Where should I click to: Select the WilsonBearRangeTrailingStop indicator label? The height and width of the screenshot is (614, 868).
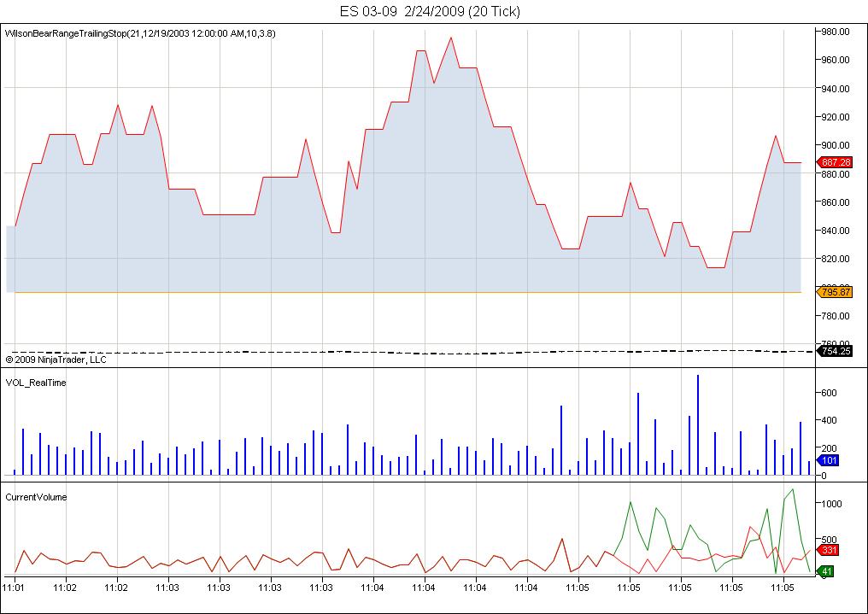coord(140,34)
